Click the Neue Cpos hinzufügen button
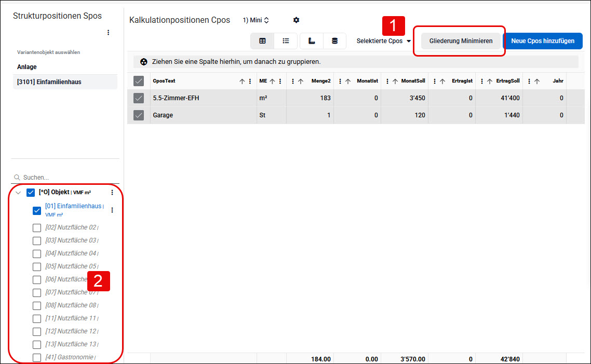This screenshot has height=364, width=591. pyautogui.click(x=543, y=41)
